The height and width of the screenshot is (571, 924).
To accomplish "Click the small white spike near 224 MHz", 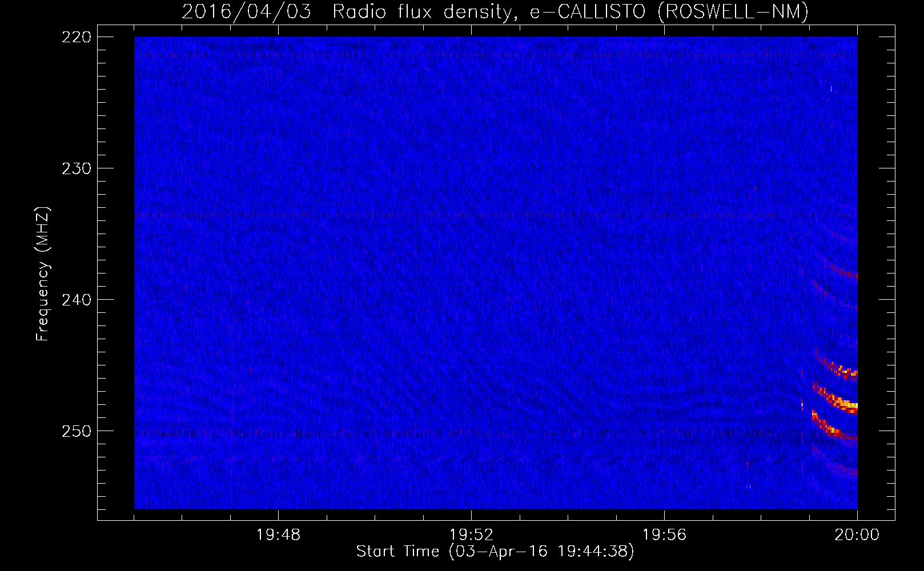I will (831, 89).
